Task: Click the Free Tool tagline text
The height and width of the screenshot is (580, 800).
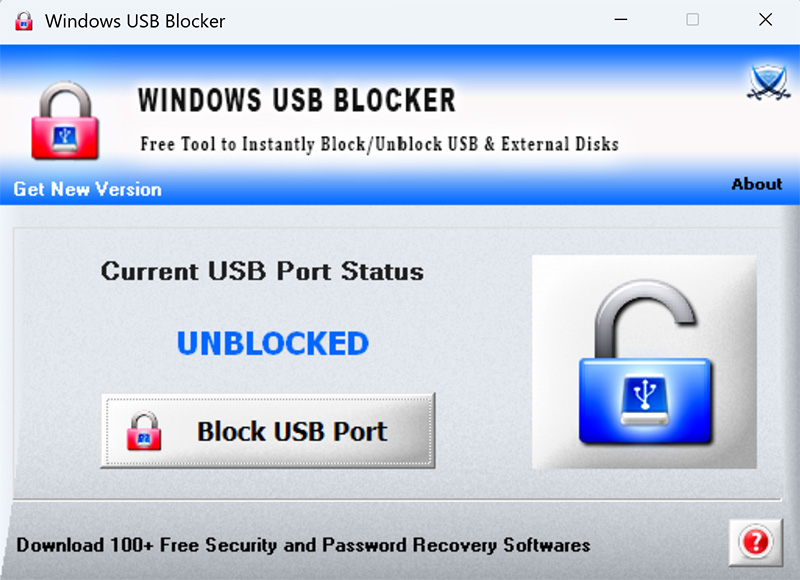Action: coord(379,144)
